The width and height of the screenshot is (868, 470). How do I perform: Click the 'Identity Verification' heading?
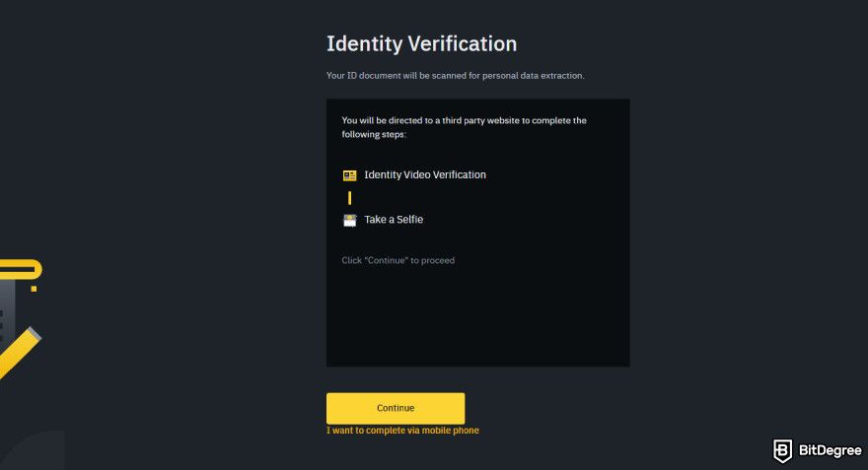pos(421,44)
